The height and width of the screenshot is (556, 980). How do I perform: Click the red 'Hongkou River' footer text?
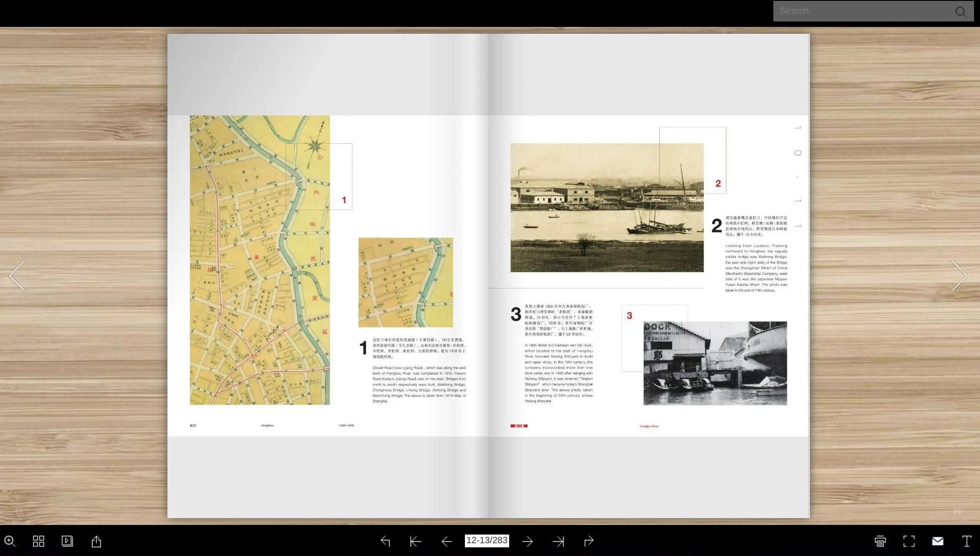[649, 426]
